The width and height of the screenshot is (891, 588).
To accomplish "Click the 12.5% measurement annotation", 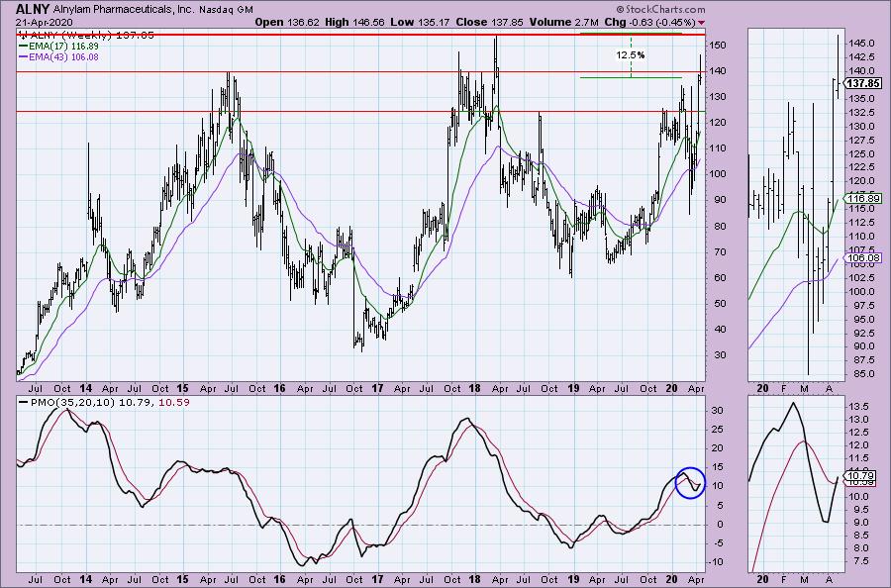I will [x=631, y=55].
